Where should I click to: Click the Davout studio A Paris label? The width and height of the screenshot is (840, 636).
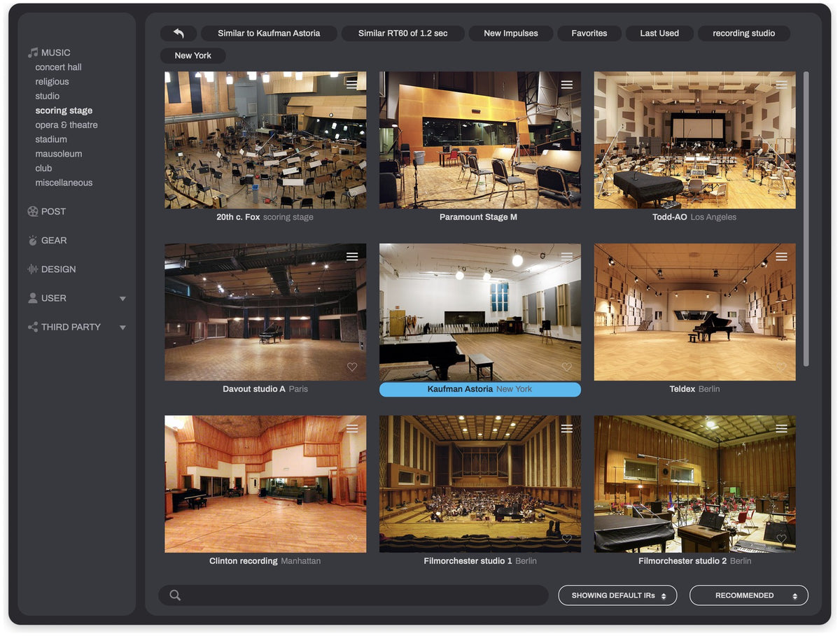click(x=265, y=389)
